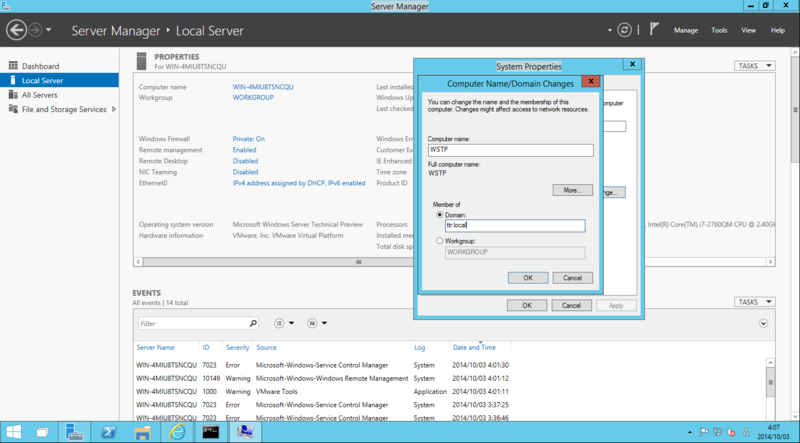The height and width of the screenshot is (443, 800).
Task: Select the Domain radio button
Action: (x=440, y=215)
